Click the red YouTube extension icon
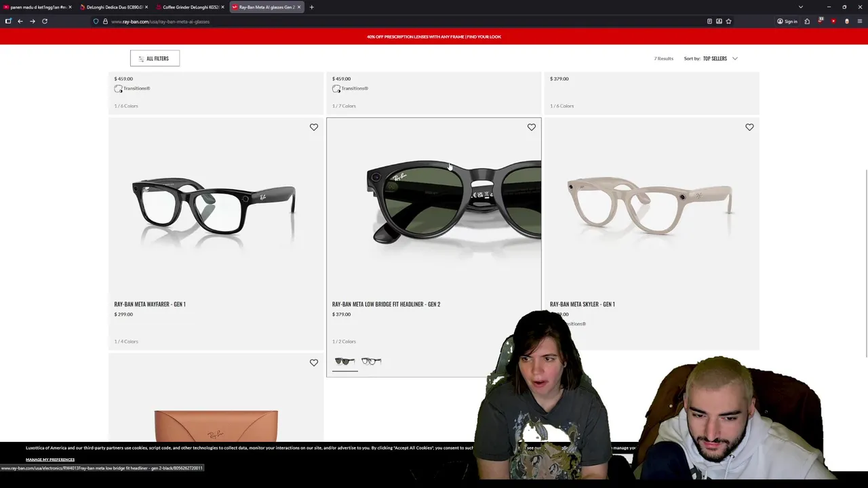Image resolution: width=868 pixels, height=488 pixels. coord(833,21)
